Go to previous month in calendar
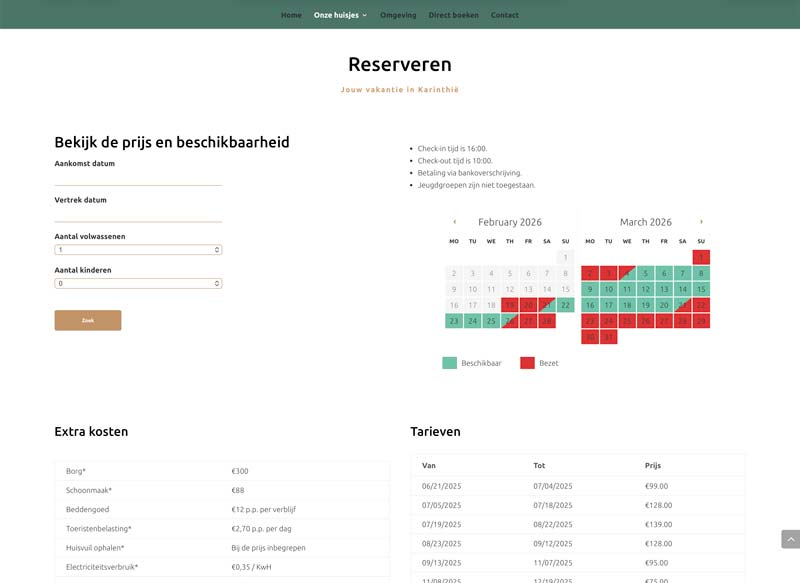 point(454,222)
